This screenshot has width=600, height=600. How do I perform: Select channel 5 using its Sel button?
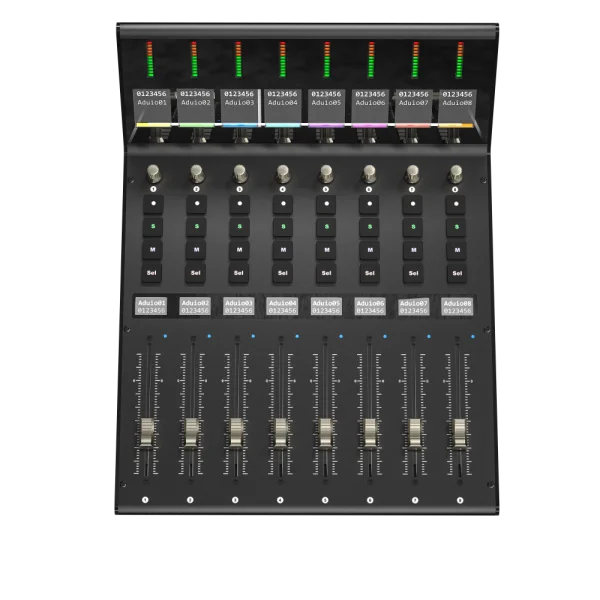coord(326,273)
